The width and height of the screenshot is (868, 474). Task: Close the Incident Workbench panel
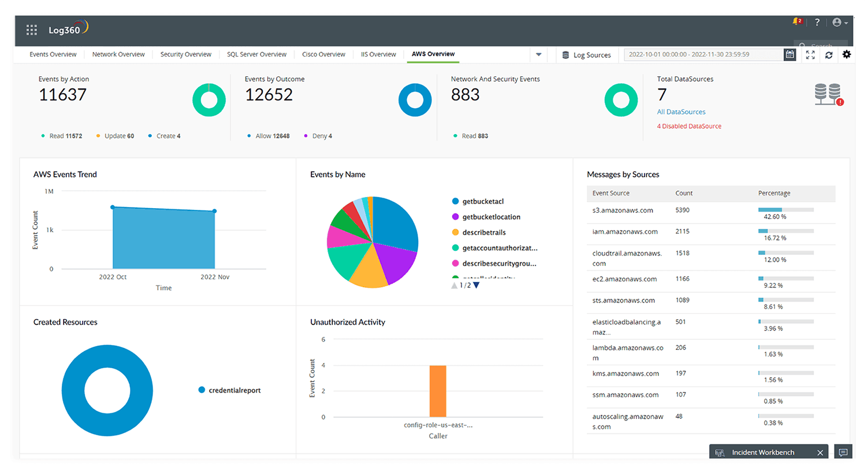(x=820, y=453)
